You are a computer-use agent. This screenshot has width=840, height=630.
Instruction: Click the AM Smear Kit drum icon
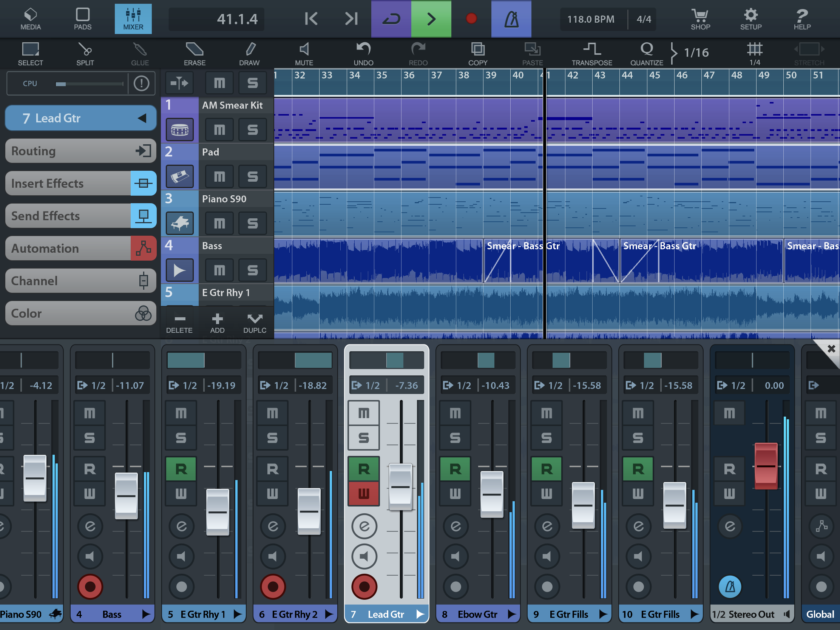pos(180,130)
